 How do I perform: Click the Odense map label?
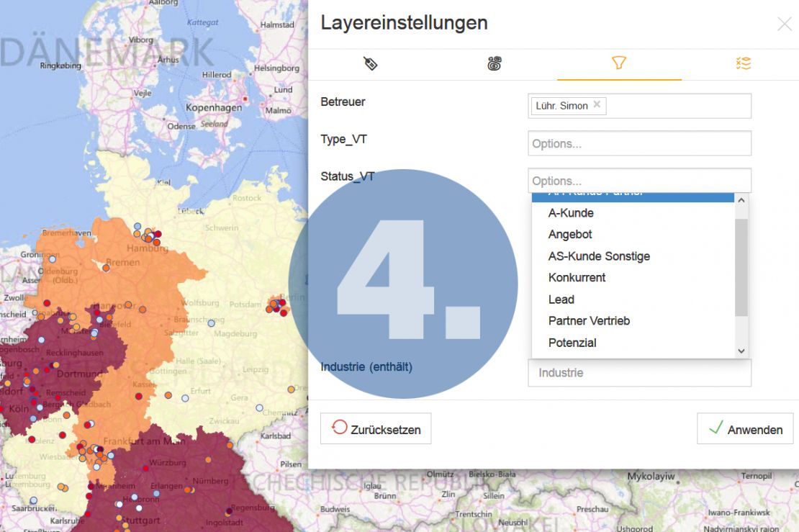(181, 127)
